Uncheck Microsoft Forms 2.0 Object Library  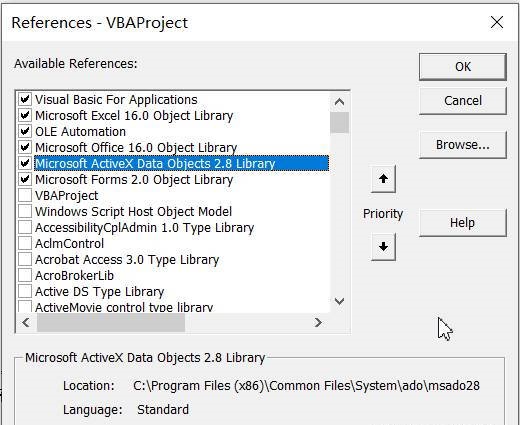point(25,179)
